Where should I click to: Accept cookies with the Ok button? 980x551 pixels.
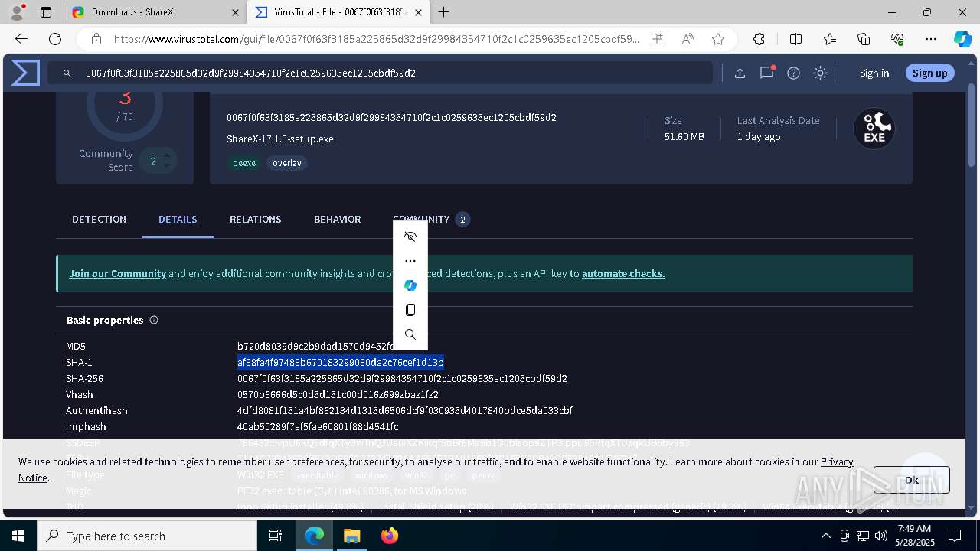912,480
